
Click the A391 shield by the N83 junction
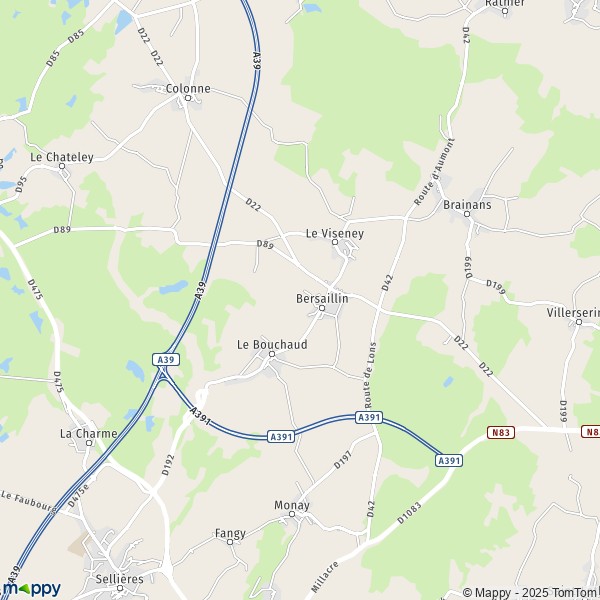[x=449, y=460]
